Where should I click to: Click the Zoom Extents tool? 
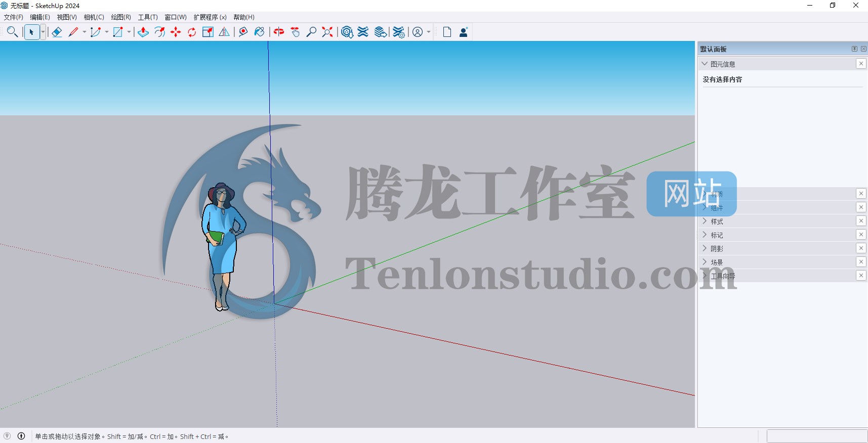[x=327, y=32]
